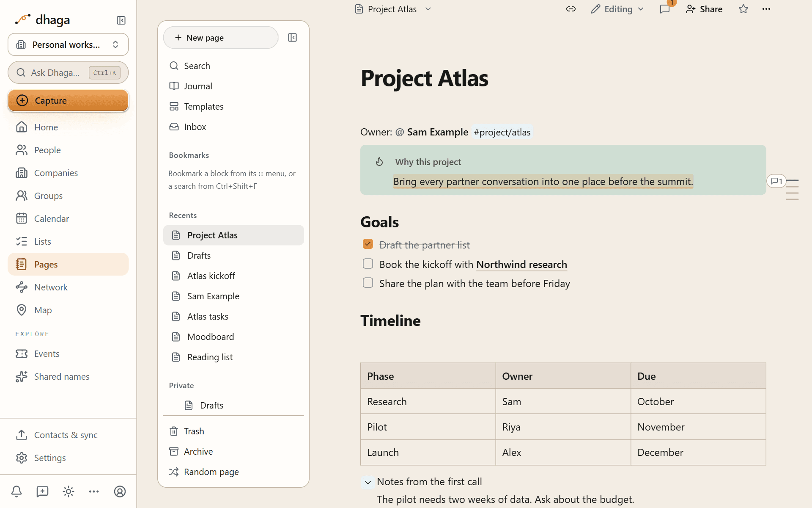Image resolution: width=812 pixels, height=508 pixels.
Task: Uncheck Draft the partner list
Action: point(368,244)
